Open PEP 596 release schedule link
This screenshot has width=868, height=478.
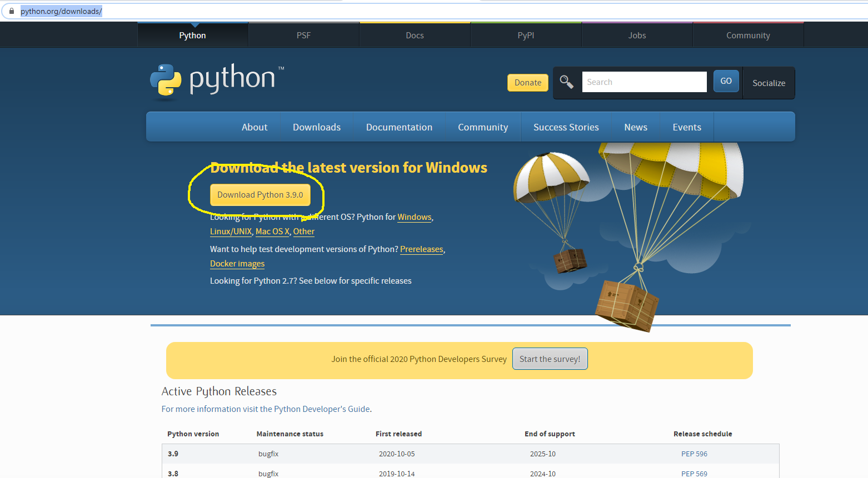694,454
